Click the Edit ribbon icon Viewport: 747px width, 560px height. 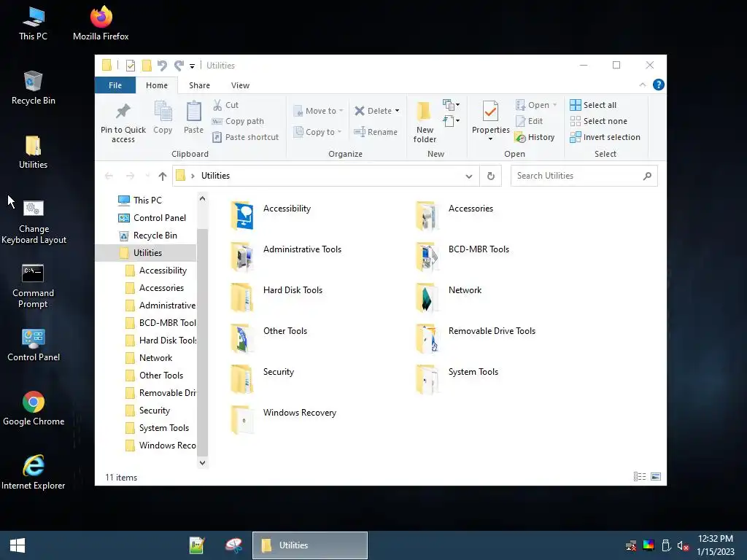tap(521, 121)
